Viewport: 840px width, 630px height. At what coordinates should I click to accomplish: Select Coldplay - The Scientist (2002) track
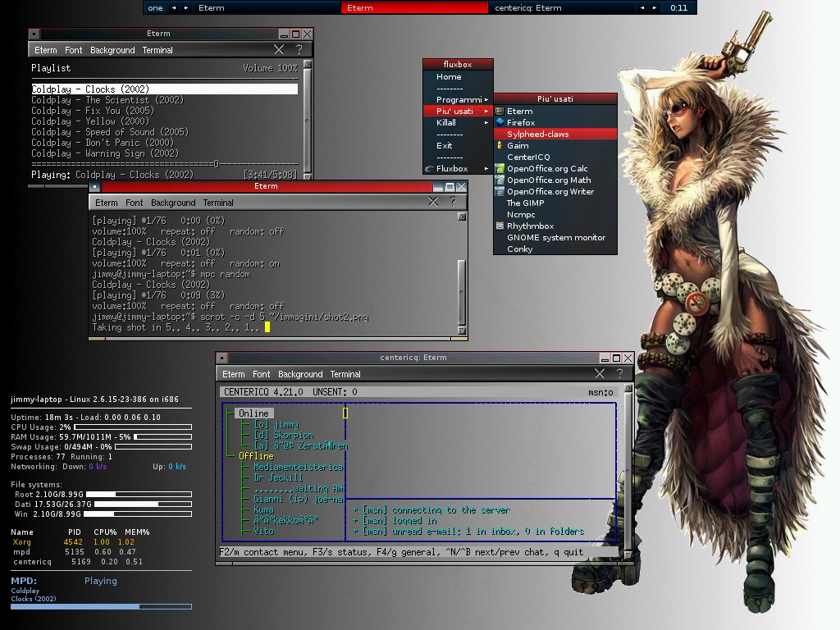point(107,100)
